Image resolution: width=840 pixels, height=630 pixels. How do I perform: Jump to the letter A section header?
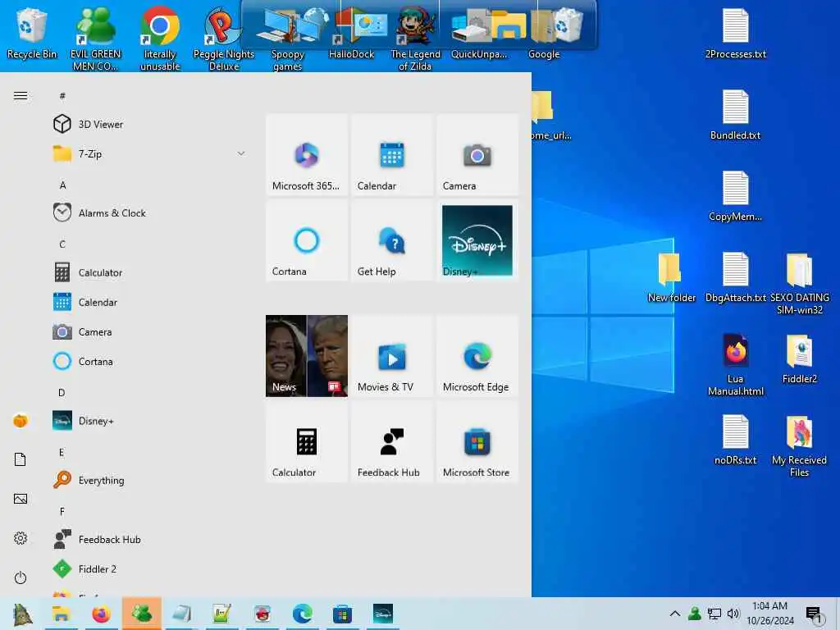[x=62, y=185]
